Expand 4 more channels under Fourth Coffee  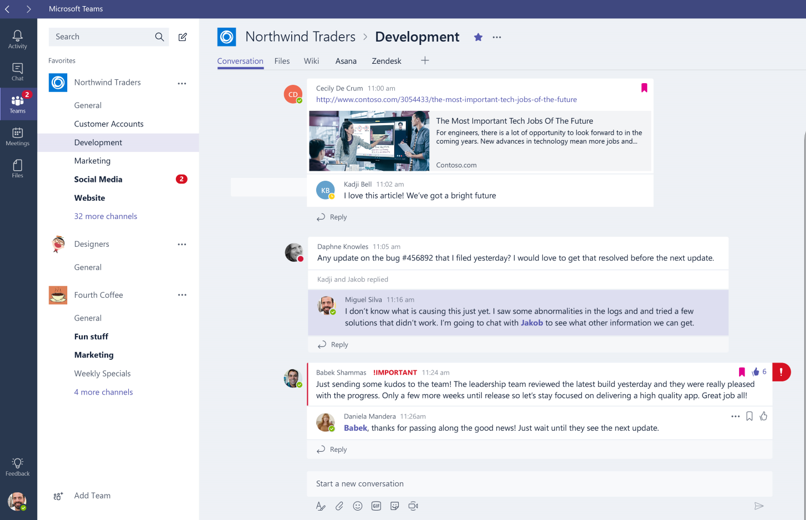coord(103,392)
